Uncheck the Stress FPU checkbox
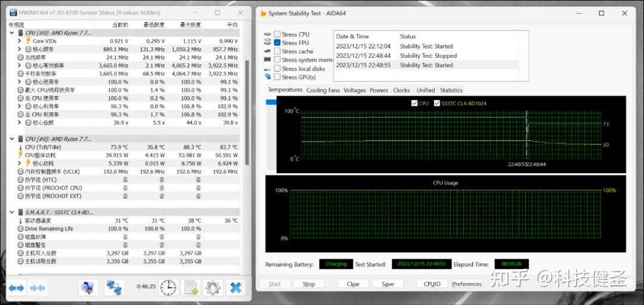644x305 pixels. click(277, 43)
